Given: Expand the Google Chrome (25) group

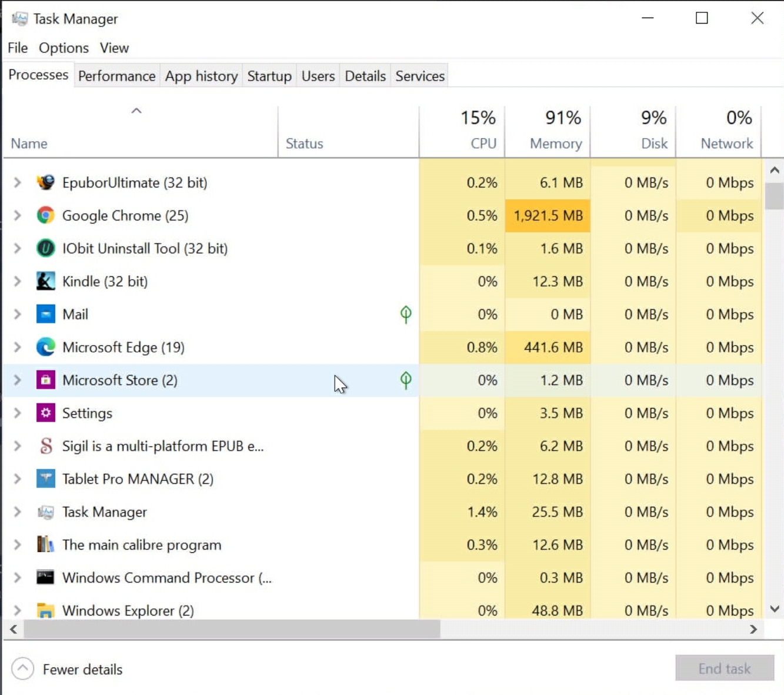Looking at the screenshot, I should [x=17, y=216].
